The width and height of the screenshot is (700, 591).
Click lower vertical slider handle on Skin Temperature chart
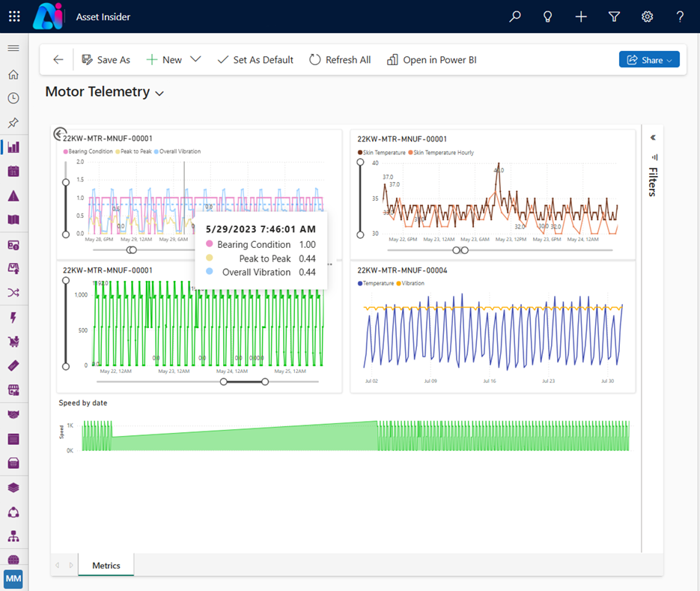click(360, 235)
